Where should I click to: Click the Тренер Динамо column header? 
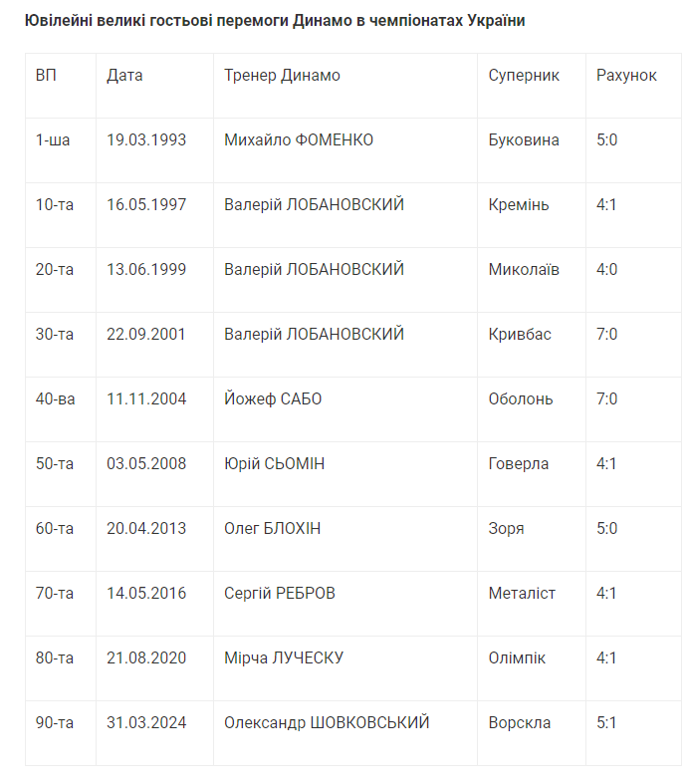(282, 76)
